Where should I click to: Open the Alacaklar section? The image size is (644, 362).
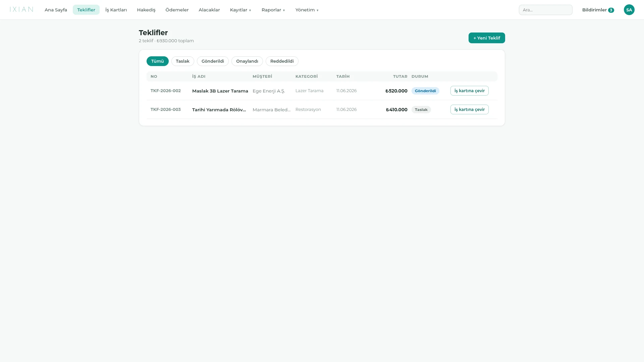click(209, 10)
